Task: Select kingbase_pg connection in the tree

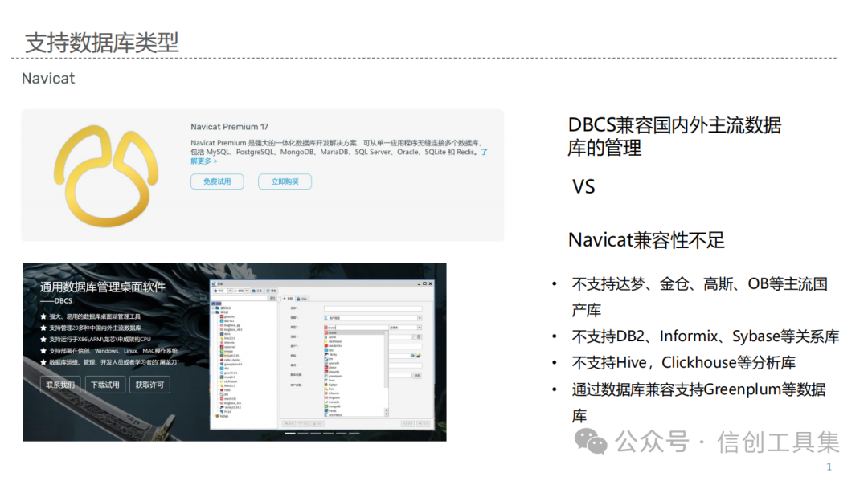Action: tap(229, 325)
